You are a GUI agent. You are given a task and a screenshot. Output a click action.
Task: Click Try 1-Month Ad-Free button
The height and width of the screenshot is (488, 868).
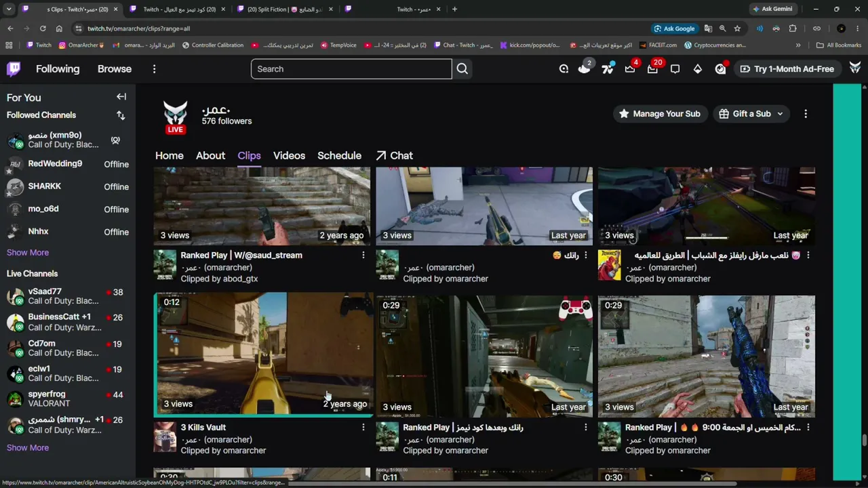[x=787, y=68]
